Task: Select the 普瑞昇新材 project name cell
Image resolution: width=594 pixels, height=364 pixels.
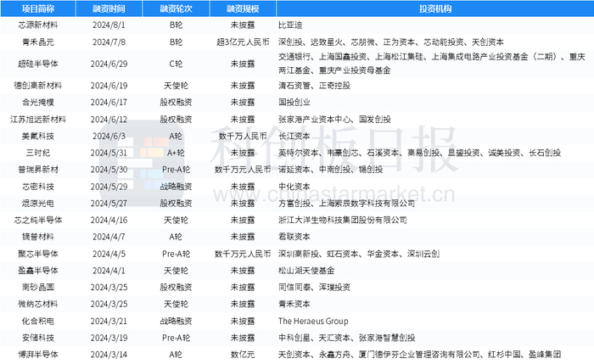Action: (38, 170)
